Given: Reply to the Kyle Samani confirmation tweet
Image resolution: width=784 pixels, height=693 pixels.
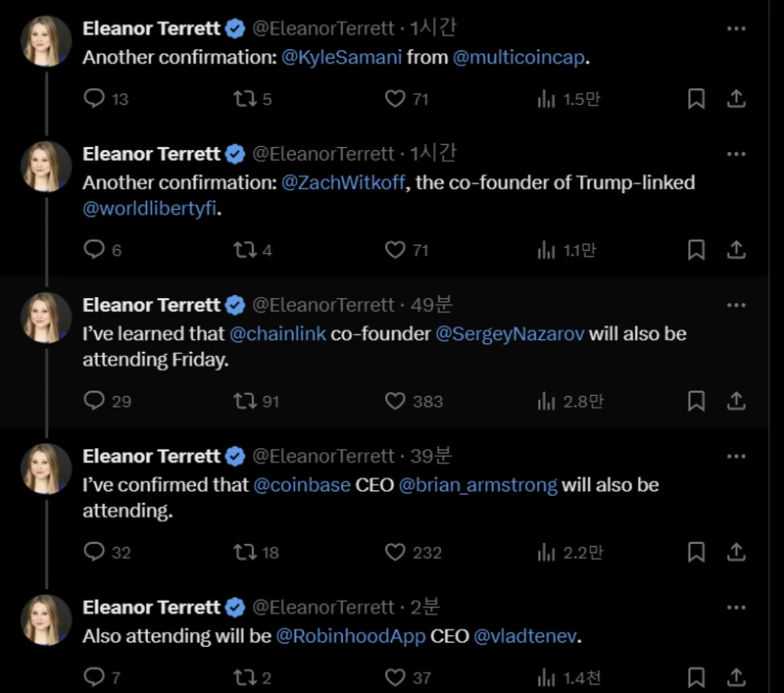Looking at the screenshot, I should [x=95, y=99].
